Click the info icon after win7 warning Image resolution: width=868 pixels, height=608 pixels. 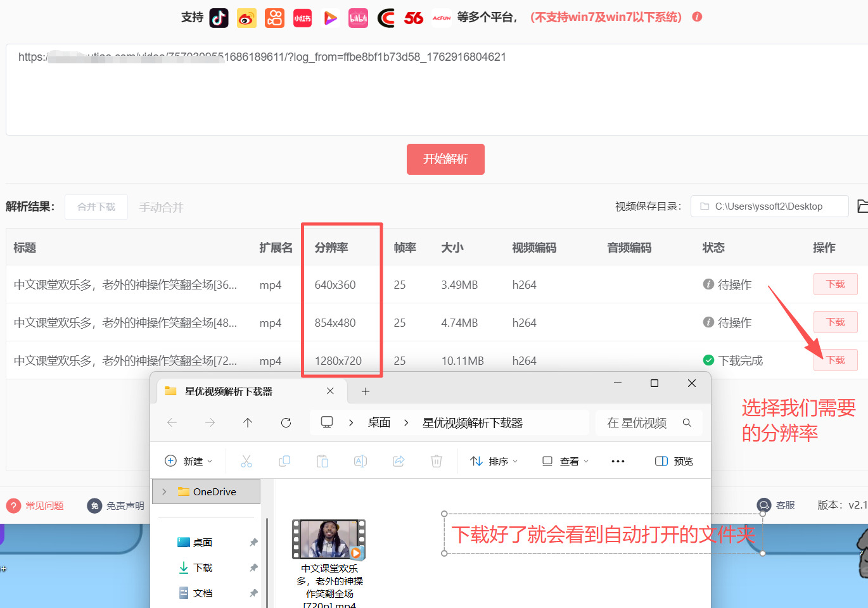click(x=697, y=17)
